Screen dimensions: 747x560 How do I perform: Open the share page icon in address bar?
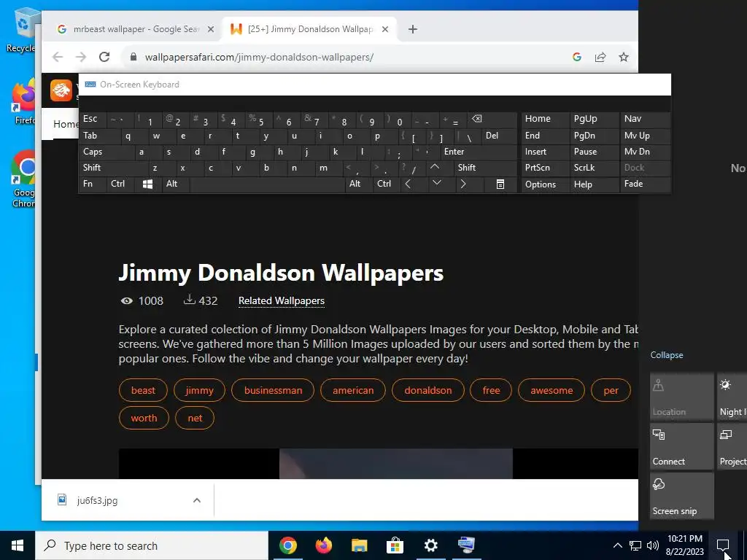(600, 57)
